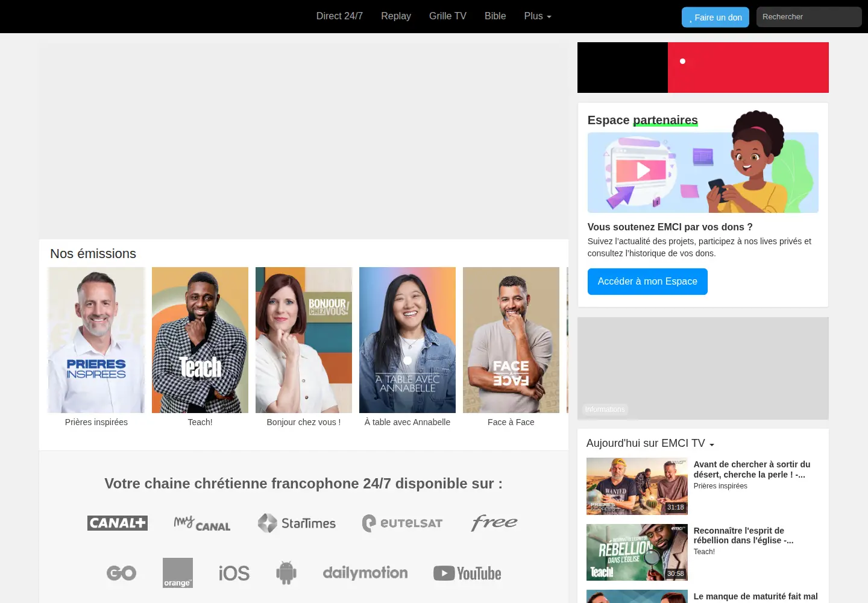This screenshot has width=868, height=603.
Task: Click the Prières inspirées caption
Action: (96, 422)
